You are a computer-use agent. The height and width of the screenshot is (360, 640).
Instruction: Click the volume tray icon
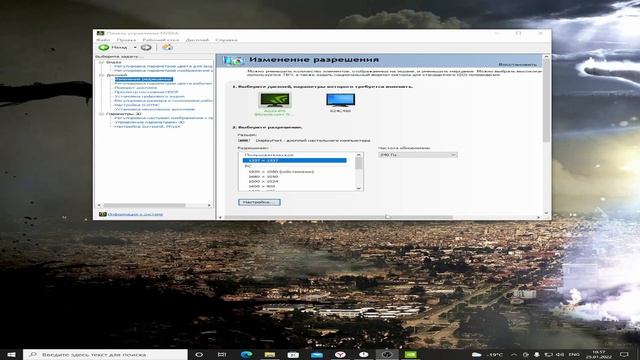click(560, 355)
